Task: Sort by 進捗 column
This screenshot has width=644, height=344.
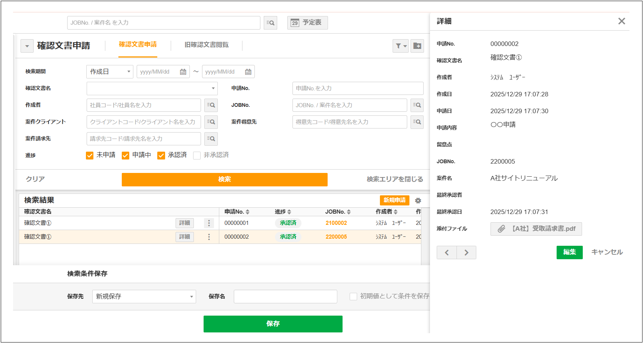Action: pos(289,212)
